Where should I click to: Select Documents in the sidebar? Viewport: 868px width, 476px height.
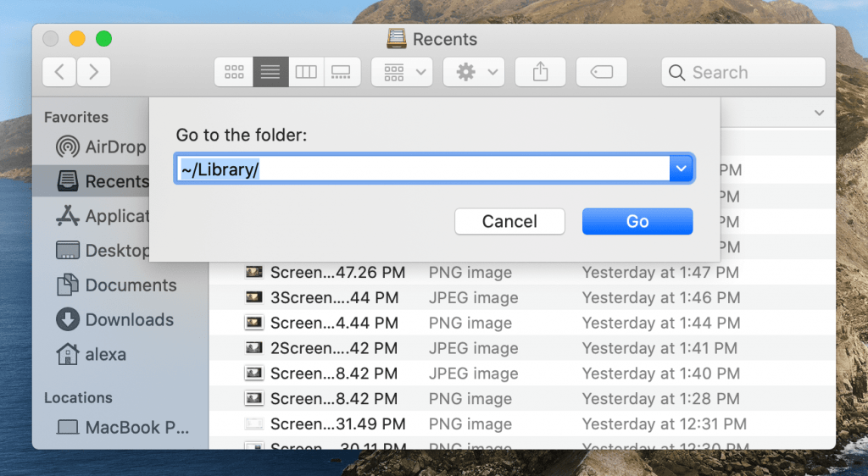(131, 285)
